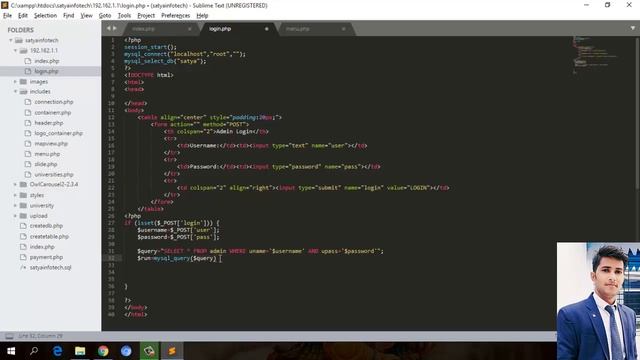
Task: Collapse the satyainfotech folder
Action: tap(11, 40)
